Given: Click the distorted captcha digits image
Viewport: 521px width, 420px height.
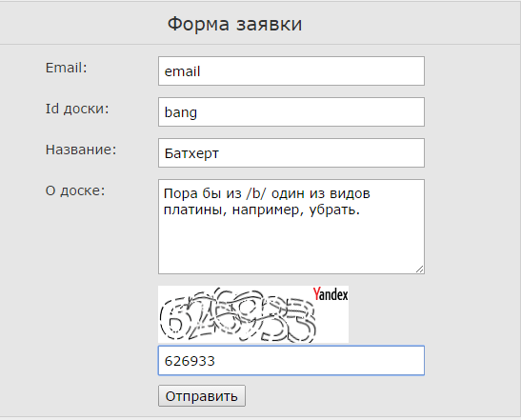Looking at the screenshot, I should [237, 314].
